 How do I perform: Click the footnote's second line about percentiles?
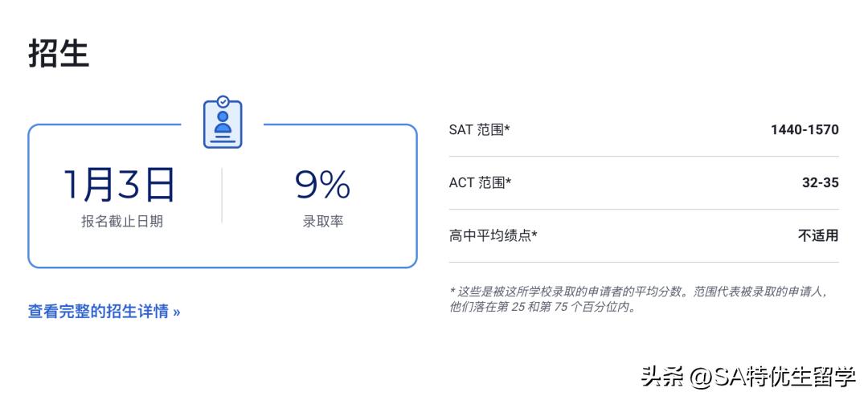pyautogui.click(x=542, y=307)
